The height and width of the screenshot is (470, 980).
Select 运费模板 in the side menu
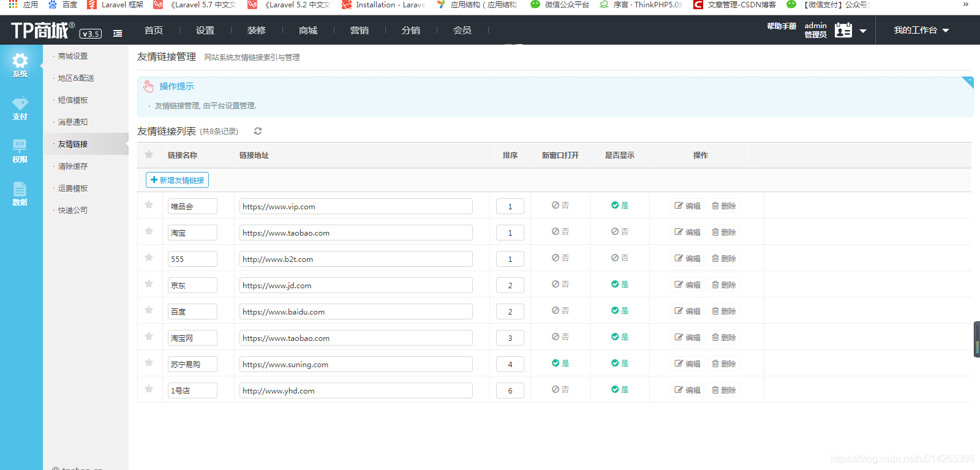[x=73, y=188]
